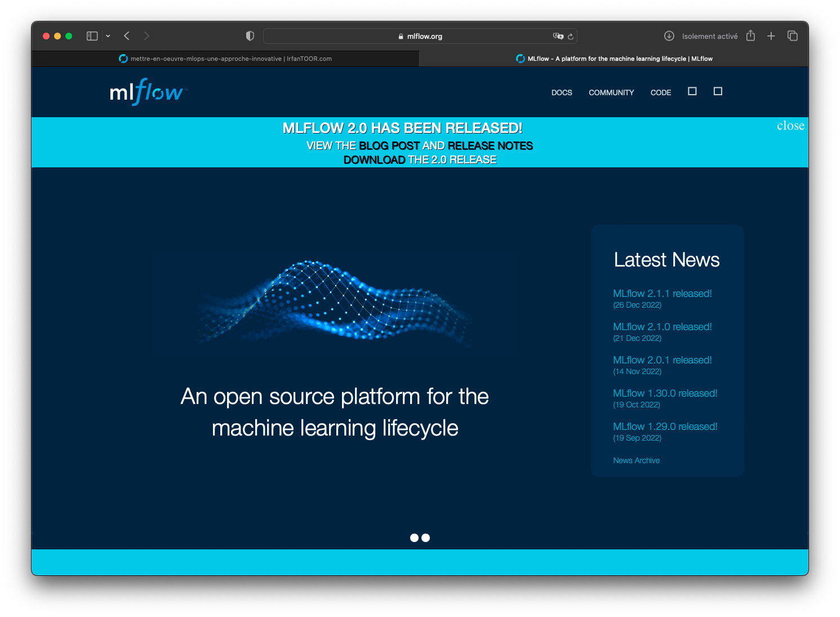This screenshot has height=617, width=840.
Task: Reload the page with the refresh icon
Action: pos(571,36)
